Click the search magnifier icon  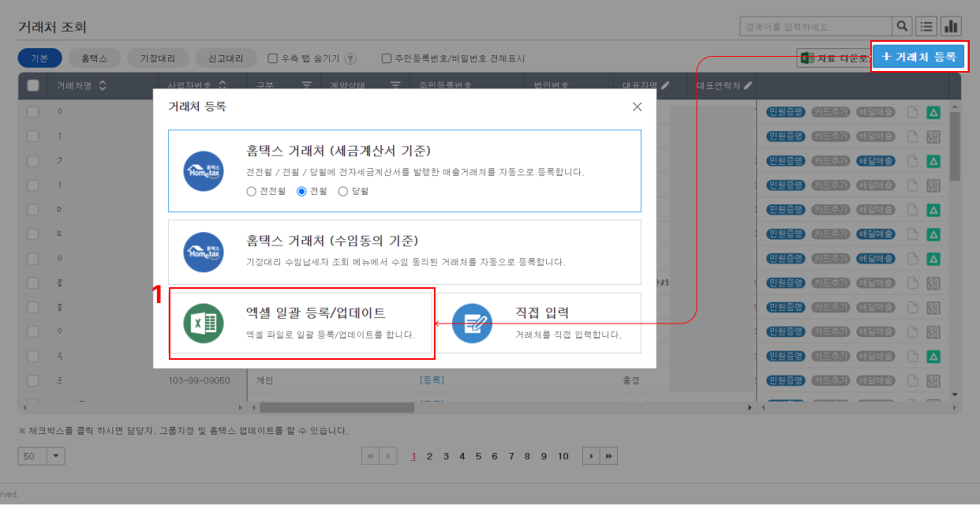click(902, 26)
